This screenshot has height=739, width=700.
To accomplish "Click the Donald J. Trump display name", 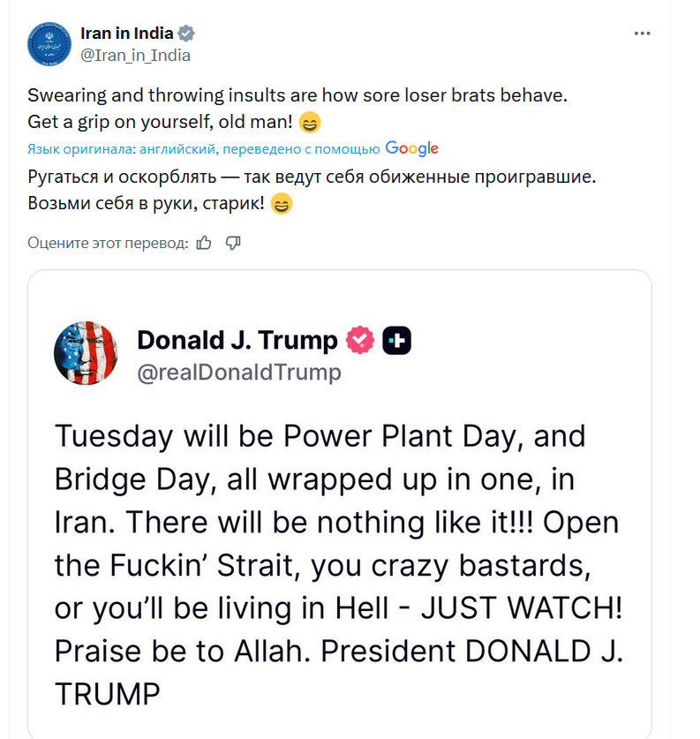I will [x=237, y=340].
